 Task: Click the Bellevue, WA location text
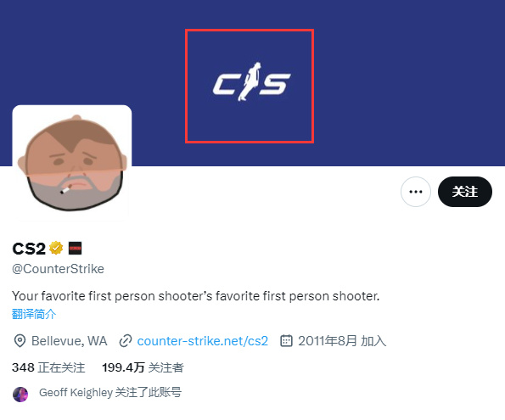(x=70, y=341)
